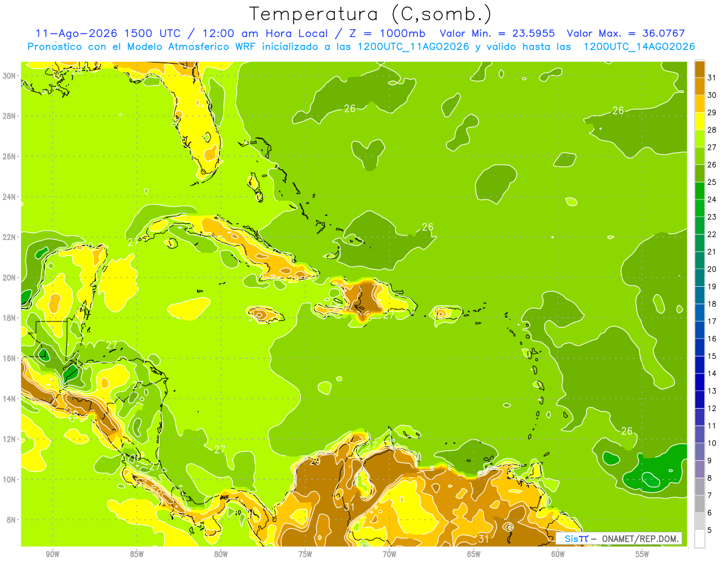This screenshot has width=728, height=562.
Task: Click the 'SisTT – ONAMET/REP.DOM.' credit box
Action: click(619, 538)
